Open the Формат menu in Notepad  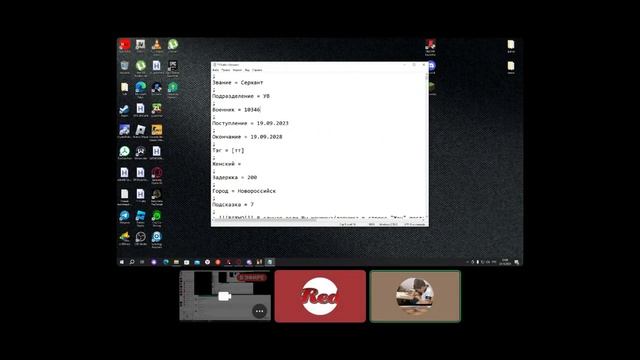[x=237, y=70]
